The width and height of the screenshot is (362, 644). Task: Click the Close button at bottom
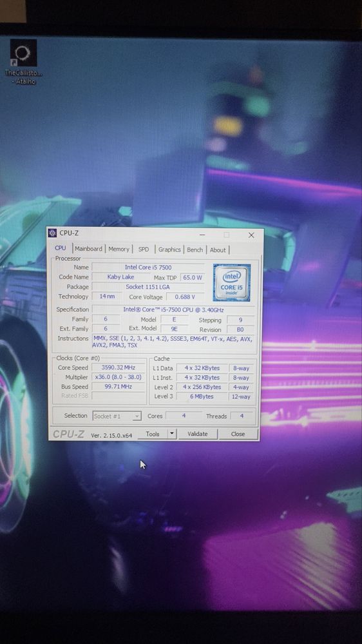[238, 434]
